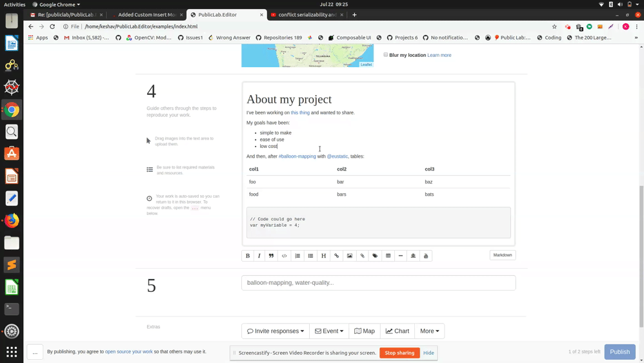Toggle italic formatting in editor toolbar
This screenshot has height=363, width=644.
click(259, 256)
